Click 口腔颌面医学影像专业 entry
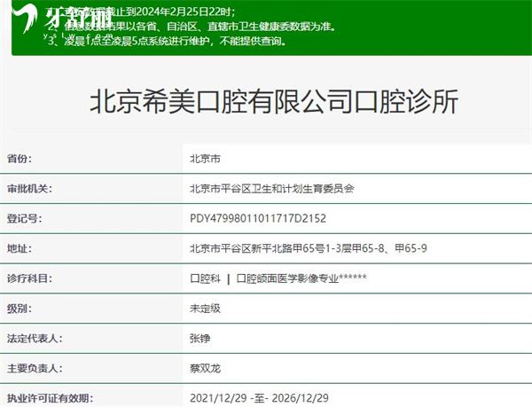This screenshot has width=532, height=407. [x=301, y=278]
